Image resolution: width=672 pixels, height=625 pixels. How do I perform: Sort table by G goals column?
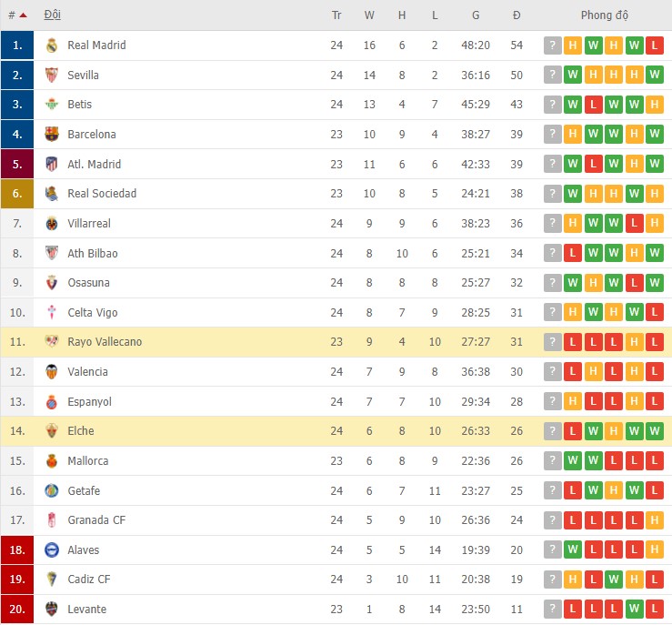(476, 15)
